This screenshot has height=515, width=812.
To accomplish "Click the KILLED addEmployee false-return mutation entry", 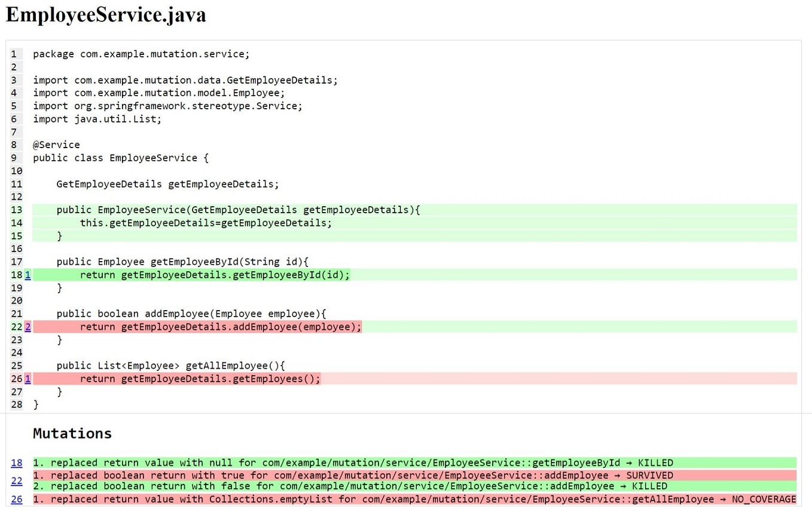I will (x=353, y=486).
